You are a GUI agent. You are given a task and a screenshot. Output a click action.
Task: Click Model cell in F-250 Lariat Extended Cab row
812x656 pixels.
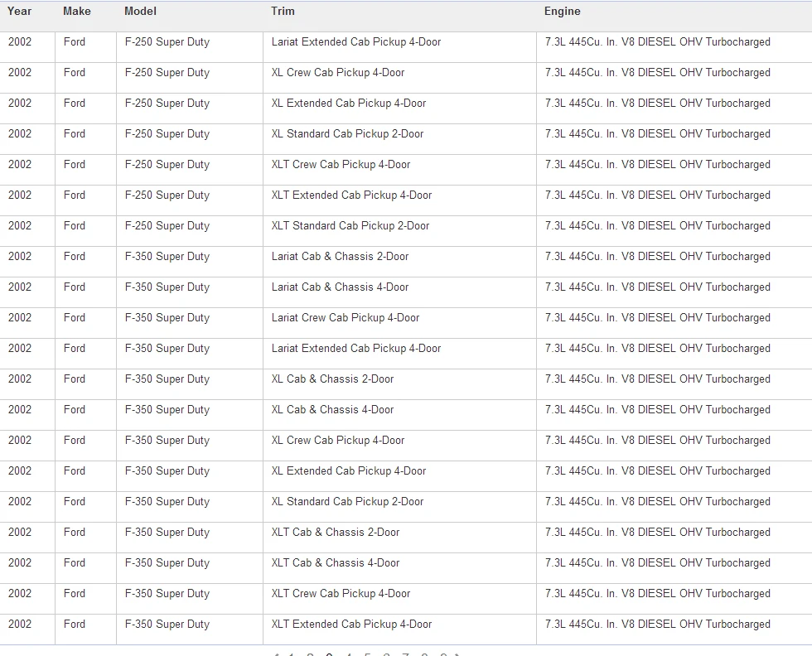coord(167,42)
